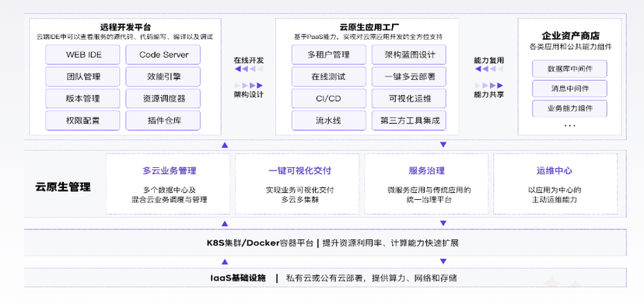Click the left-pointing arrows below 能力复用
The image size is (644, 304).
489,69
